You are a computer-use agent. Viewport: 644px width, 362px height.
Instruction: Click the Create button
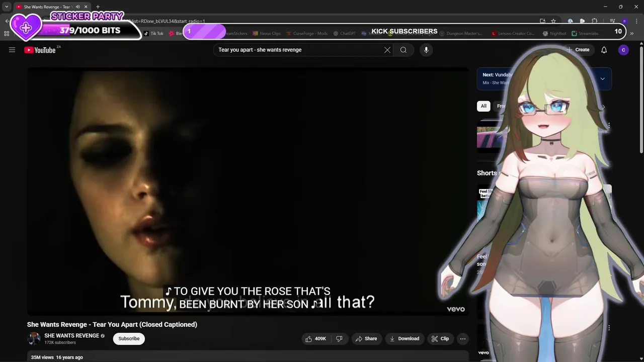578,50
